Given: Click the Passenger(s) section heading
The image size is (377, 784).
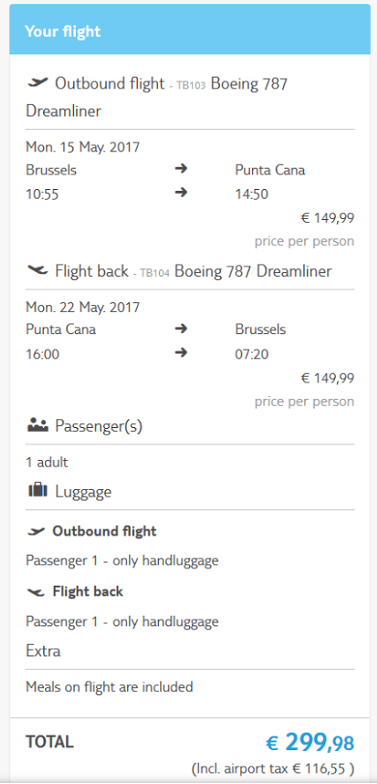Looking at the screenshot, I should [98, 426].
